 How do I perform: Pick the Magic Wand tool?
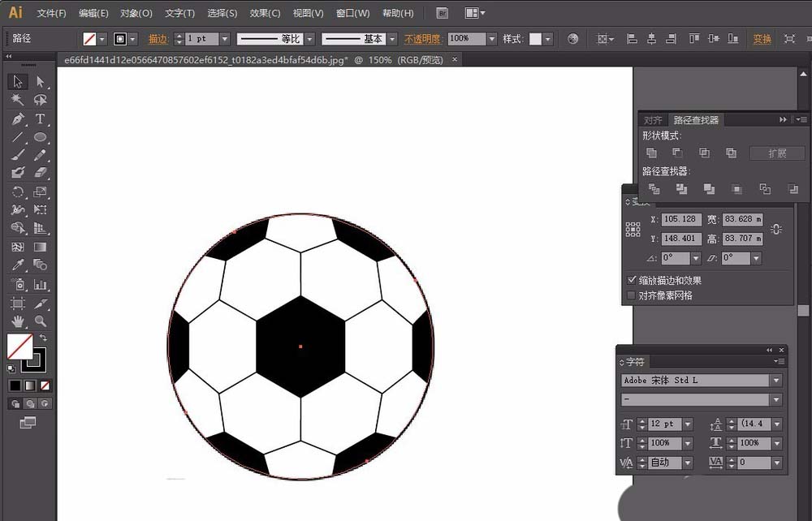pyautogui.click(x=17, y=100)
